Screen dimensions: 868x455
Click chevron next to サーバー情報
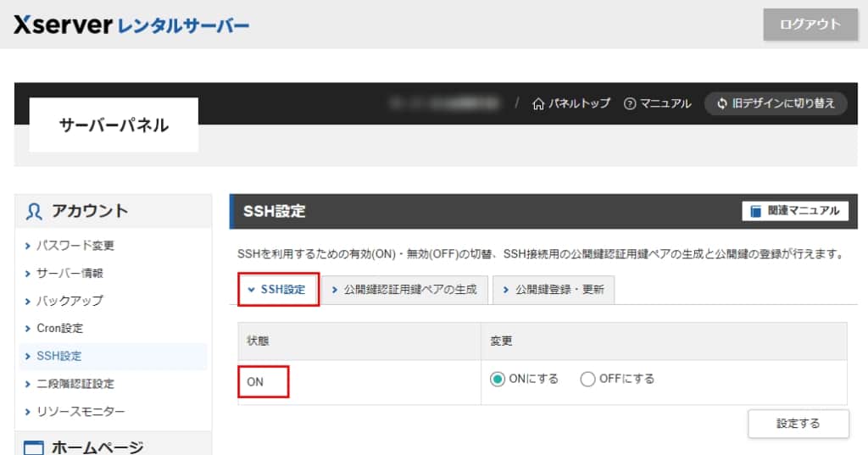pos(28,274)
